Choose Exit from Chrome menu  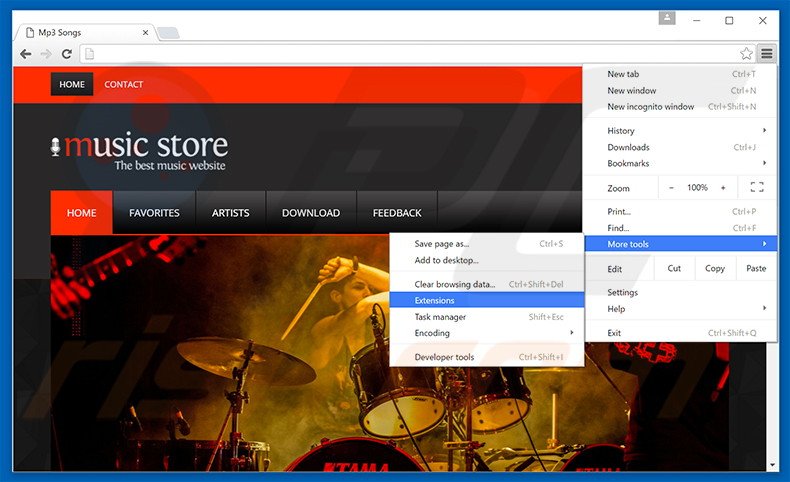click(680, 333)
